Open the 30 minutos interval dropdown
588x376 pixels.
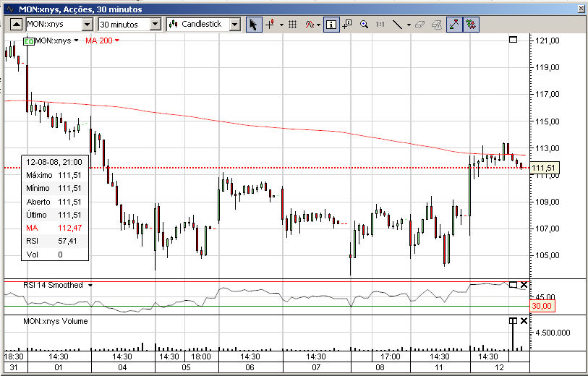click(155, 25)
